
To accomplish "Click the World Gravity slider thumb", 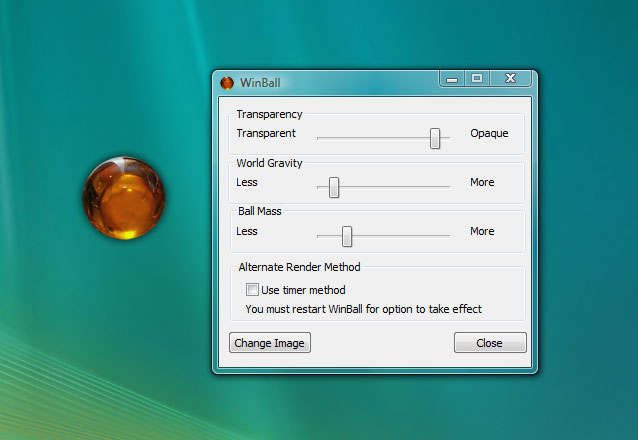I will pos(334,187).
